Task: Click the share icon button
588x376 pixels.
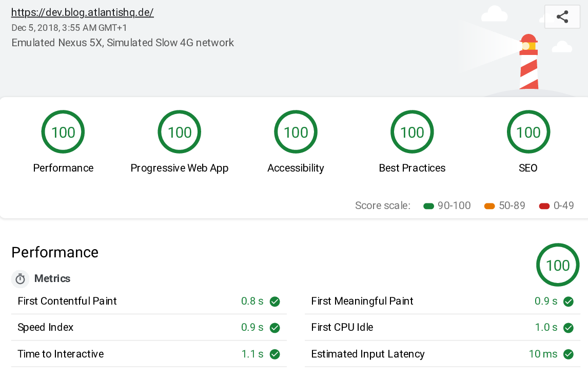Action: point(562,16)
